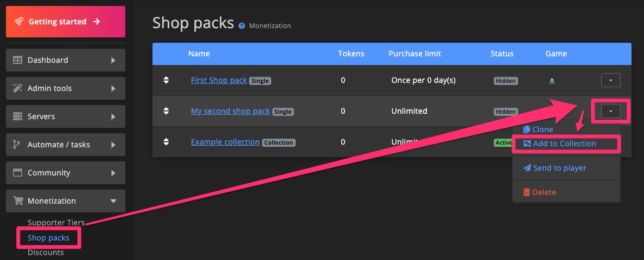This screenshot has height=260, width=644.
Task: Click the Clone copy icon
Action: click(526, 129)
